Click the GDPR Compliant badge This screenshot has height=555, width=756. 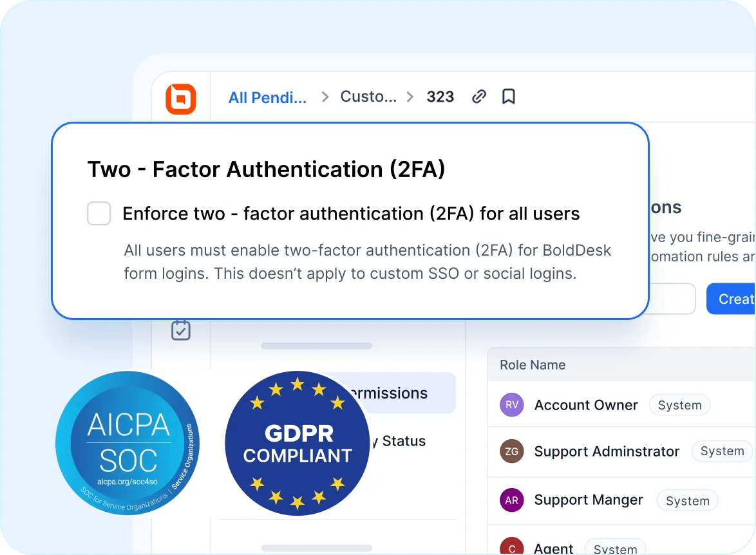(297, 443)
